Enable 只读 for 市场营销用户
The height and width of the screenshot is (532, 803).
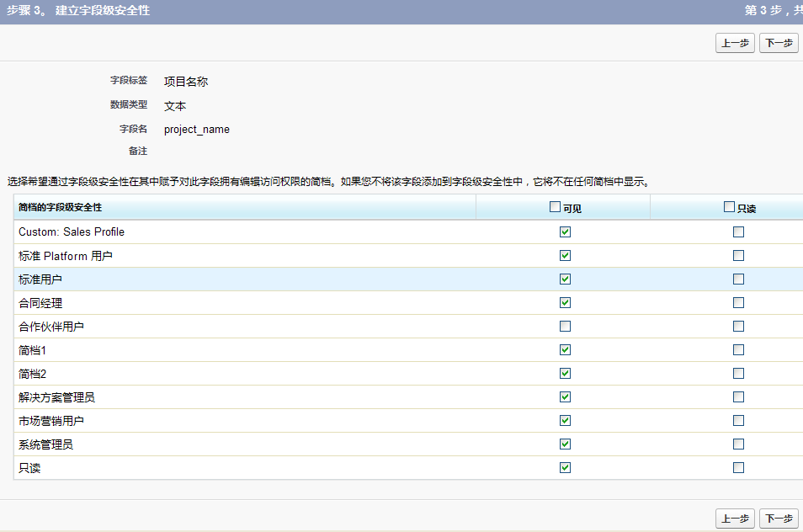(738, 421)
